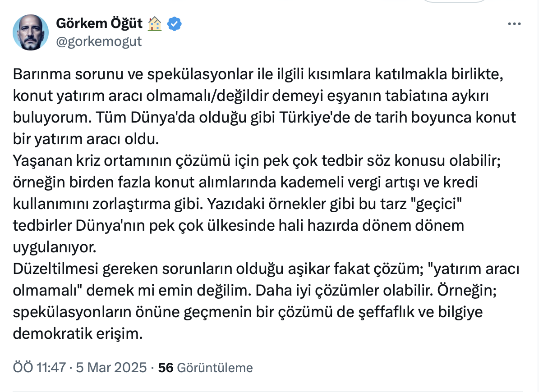Click the final line "demokratik erişim."

click(x=78, y=334)
